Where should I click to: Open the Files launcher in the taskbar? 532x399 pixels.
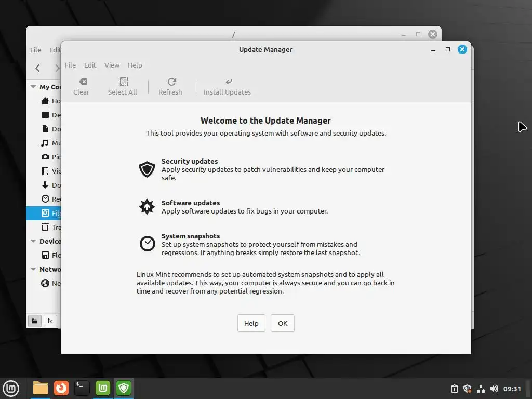(x=41, y=389)
